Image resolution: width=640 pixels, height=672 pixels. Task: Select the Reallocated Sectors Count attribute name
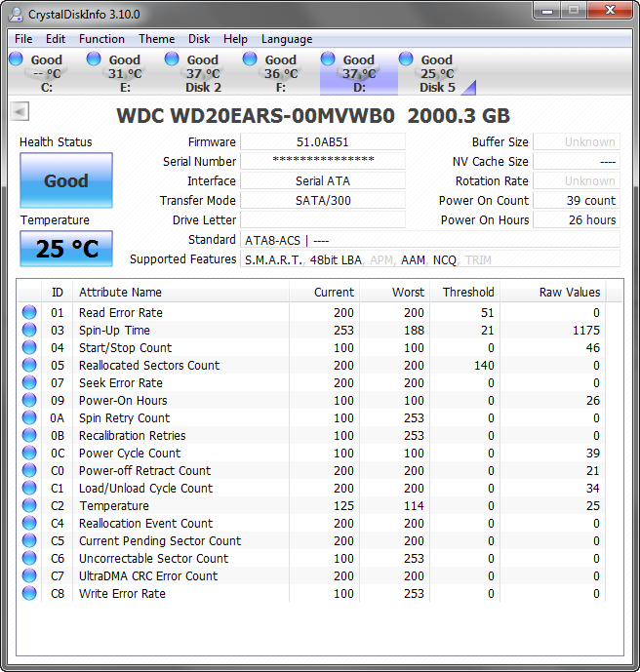(x=149, y=366)
